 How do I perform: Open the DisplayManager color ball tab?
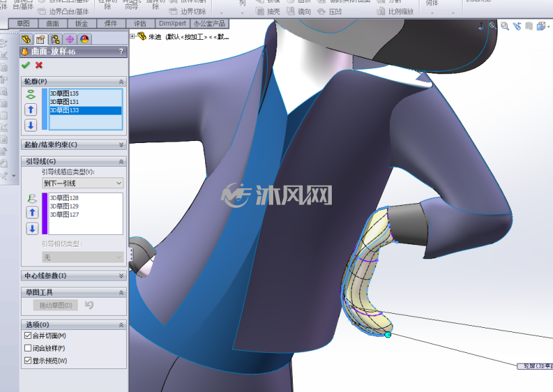tap(84, 39)
